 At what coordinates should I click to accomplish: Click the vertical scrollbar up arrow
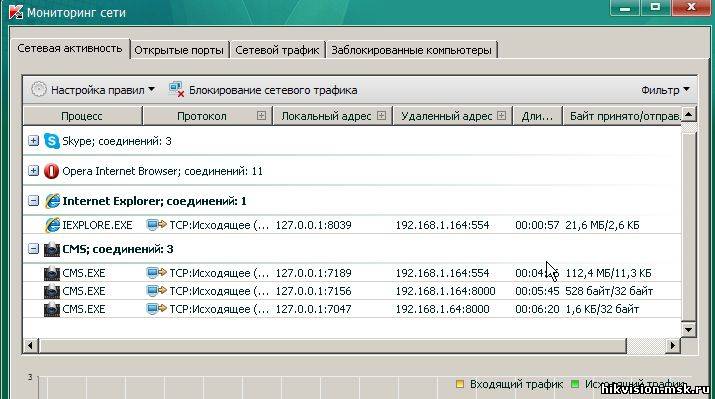tap(689, 114)
